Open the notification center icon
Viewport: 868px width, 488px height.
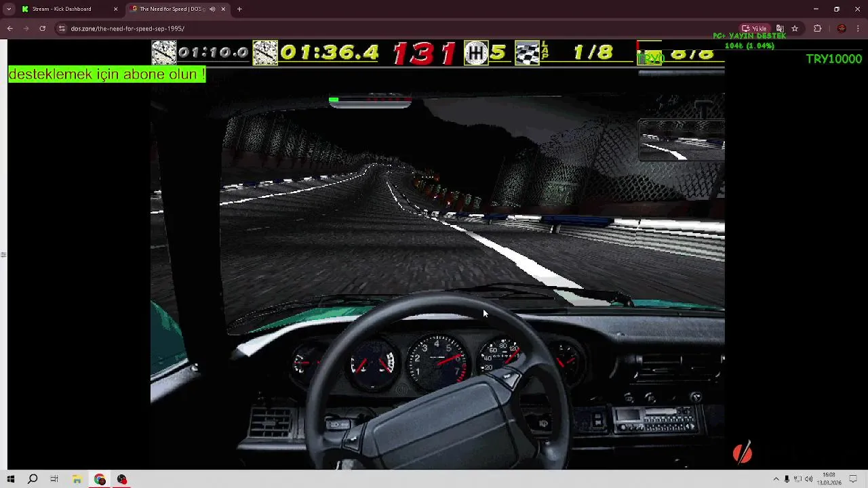pyautogui.click(x=854, y=479)
